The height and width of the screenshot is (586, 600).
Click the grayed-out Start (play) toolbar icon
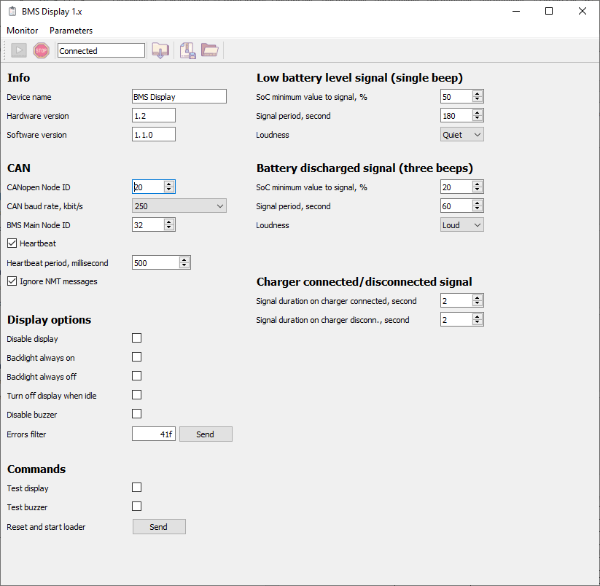[x=19, y=51]
